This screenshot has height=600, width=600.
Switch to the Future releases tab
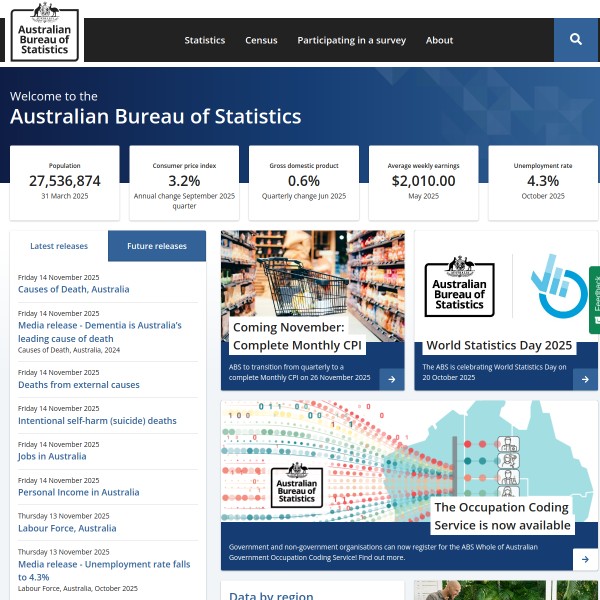(157, 246)
